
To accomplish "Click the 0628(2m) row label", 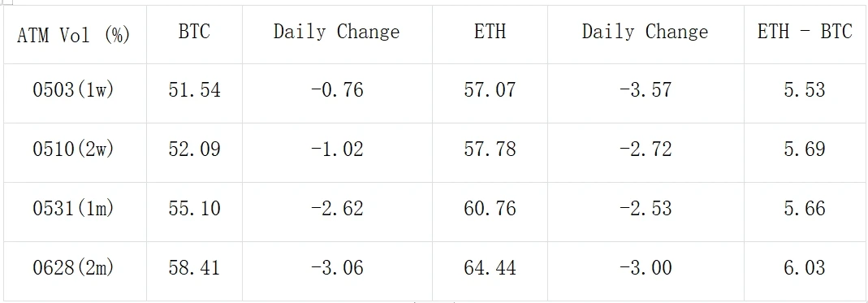I will 75,271.
